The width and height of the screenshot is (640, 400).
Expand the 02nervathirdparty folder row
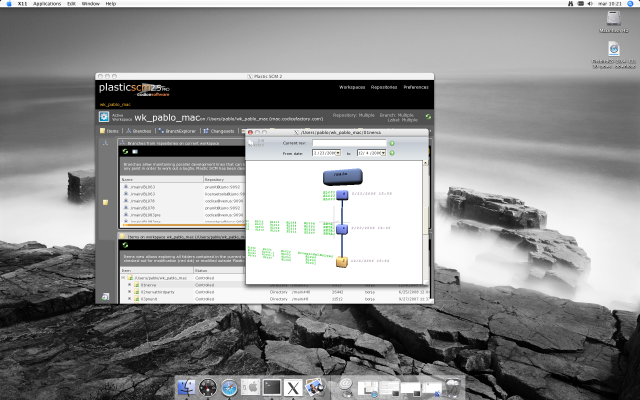[x=130, y=292]
